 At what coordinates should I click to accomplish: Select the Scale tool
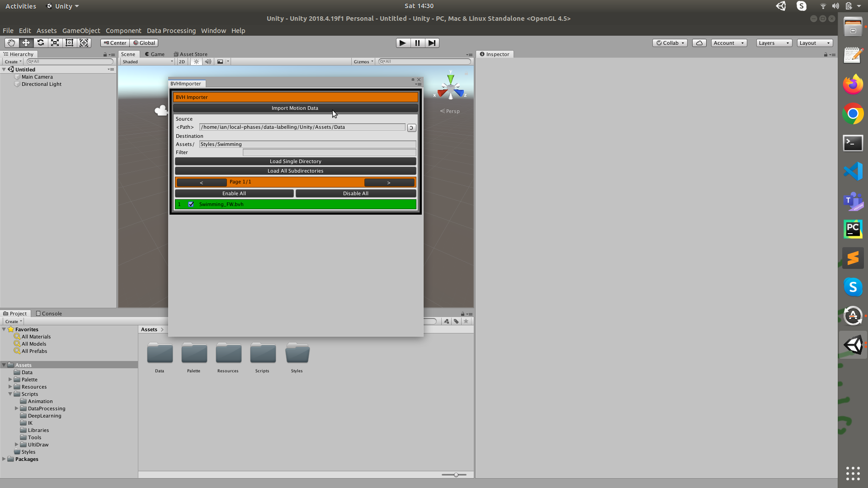pyautogui.click(x=55, y=43)
